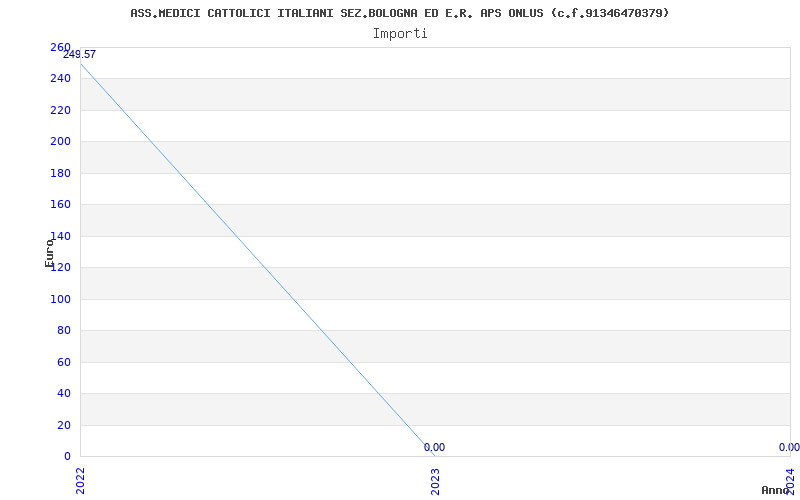Click the 60 tick on the y-axis
The height and width of the screenshot is (500, 800).
pyautogui.click(x=64, y=362)
